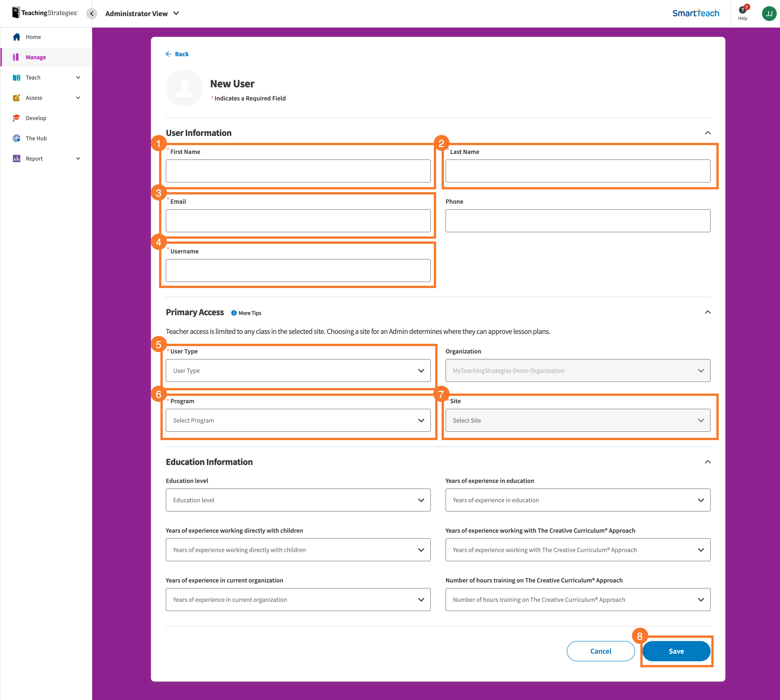This screenshot has height=700, width=780.
Task: Click The Hub globe icon
Action: coord(16,138)
